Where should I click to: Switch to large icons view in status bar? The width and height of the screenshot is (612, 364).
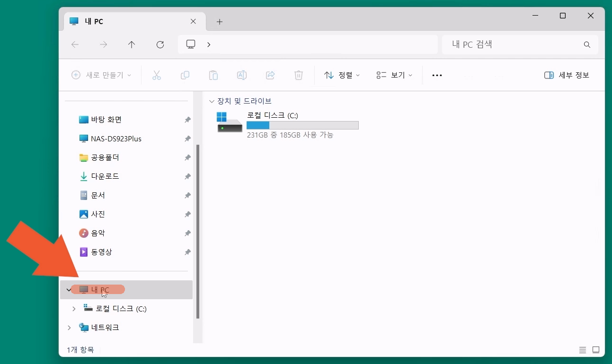[x=596, y=350]
